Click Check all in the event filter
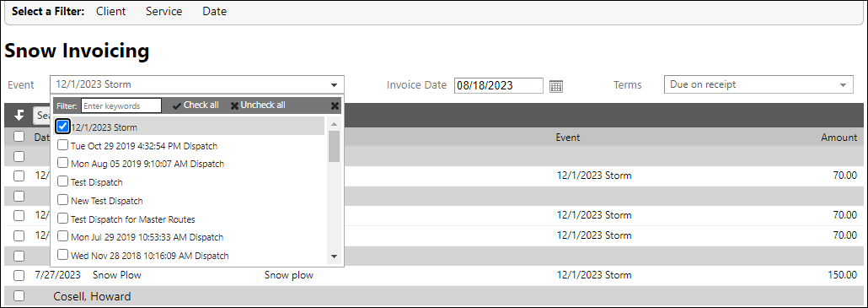 tap(196, 105)
